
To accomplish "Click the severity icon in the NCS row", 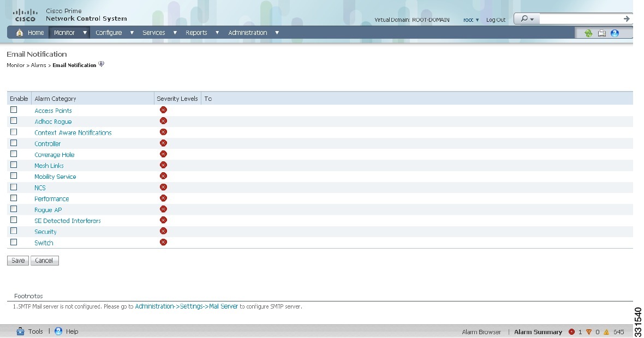I will 164,187.
